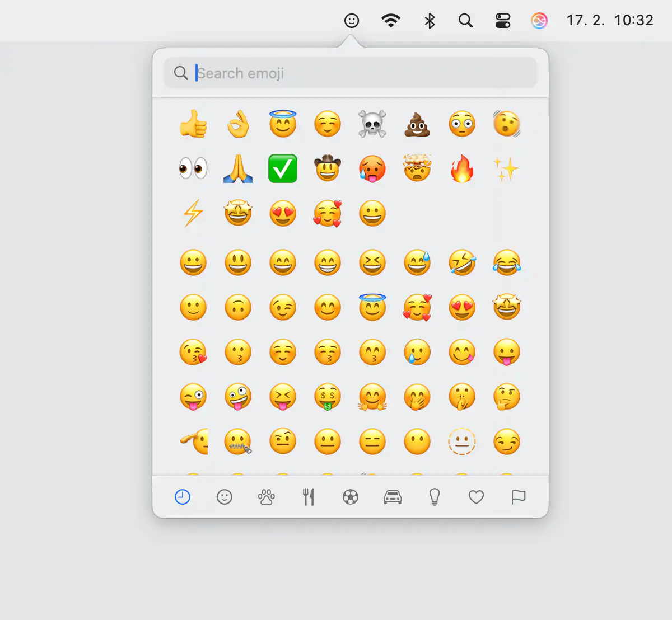Screen dimensions: 672x620
Task: Select the thumbs up emoji
Action: (x=193, y=124)
